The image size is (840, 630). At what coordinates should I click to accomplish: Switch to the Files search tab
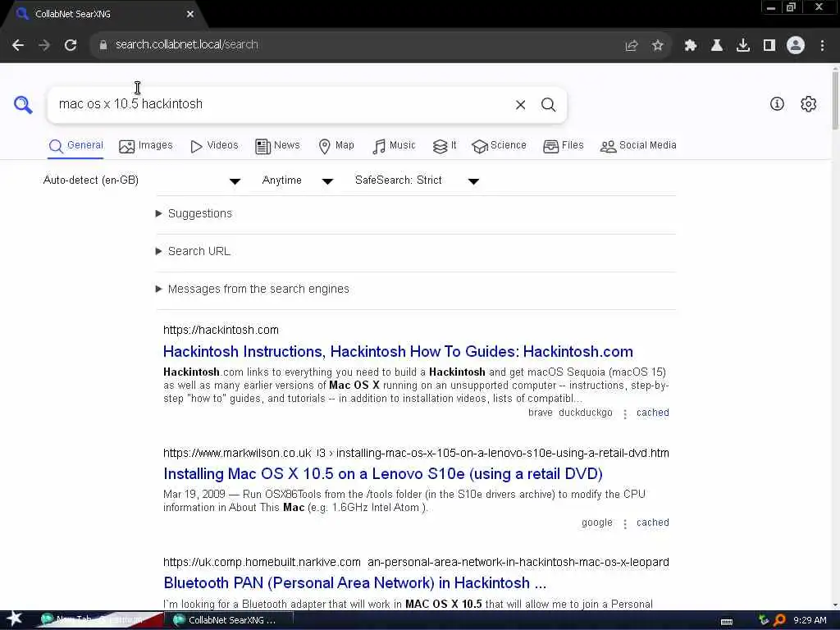563,146
